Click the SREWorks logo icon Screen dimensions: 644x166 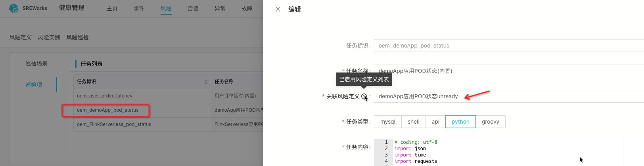(14, 8)
